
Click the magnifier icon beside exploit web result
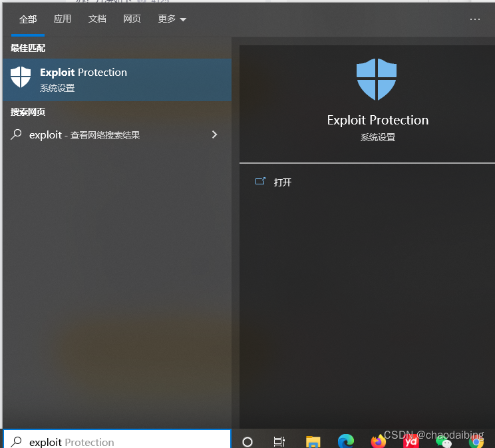16,134
